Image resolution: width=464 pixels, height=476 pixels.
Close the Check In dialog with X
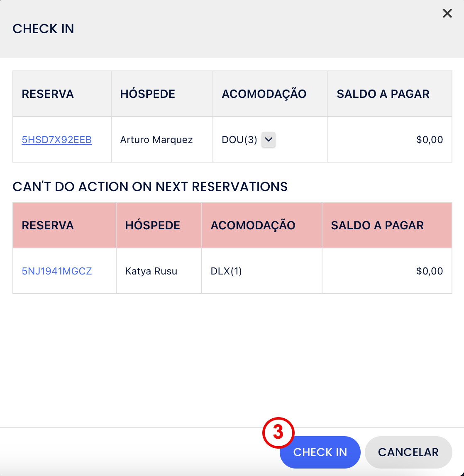point(447,14)
